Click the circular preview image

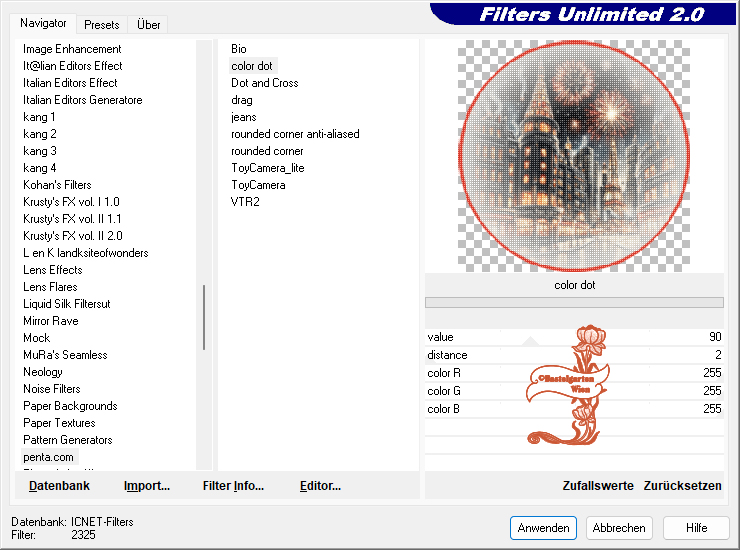click(x=574, y=156)
